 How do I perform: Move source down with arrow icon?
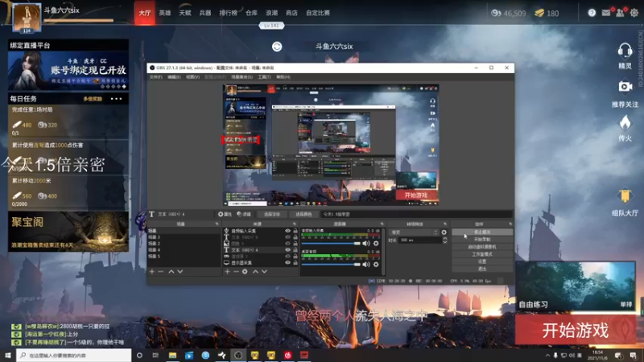pos(264,272)
